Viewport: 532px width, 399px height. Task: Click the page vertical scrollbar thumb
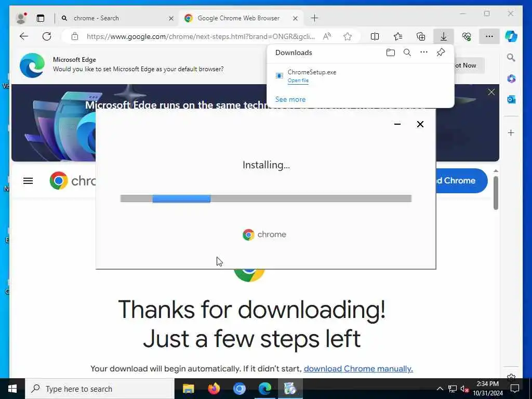[x=496, y=193]
